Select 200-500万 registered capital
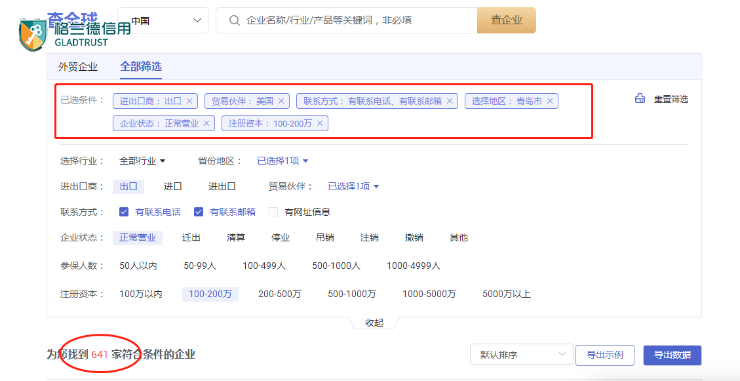The image size is (740, 381). point(280,294)
